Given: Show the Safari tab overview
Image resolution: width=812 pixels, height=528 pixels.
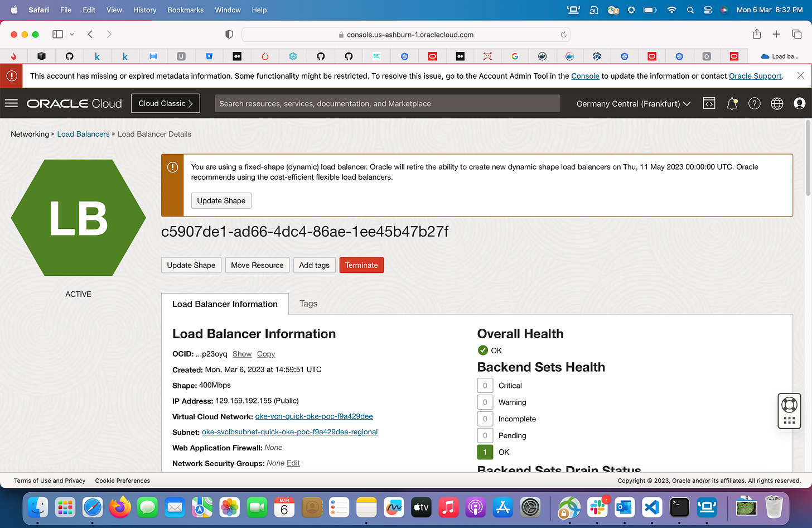Looking at the screenshot, I should 796,34.
